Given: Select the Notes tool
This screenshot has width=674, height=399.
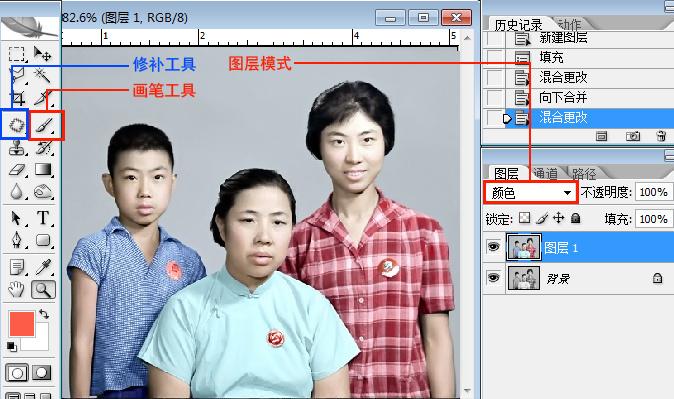Looking at the screenshot, I should 17,267.
